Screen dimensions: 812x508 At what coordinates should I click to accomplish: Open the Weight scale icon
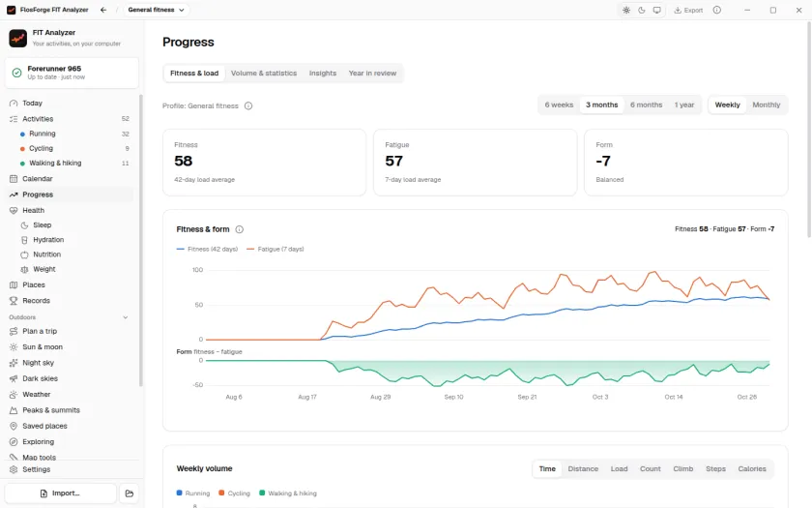(x=24, y=270)
